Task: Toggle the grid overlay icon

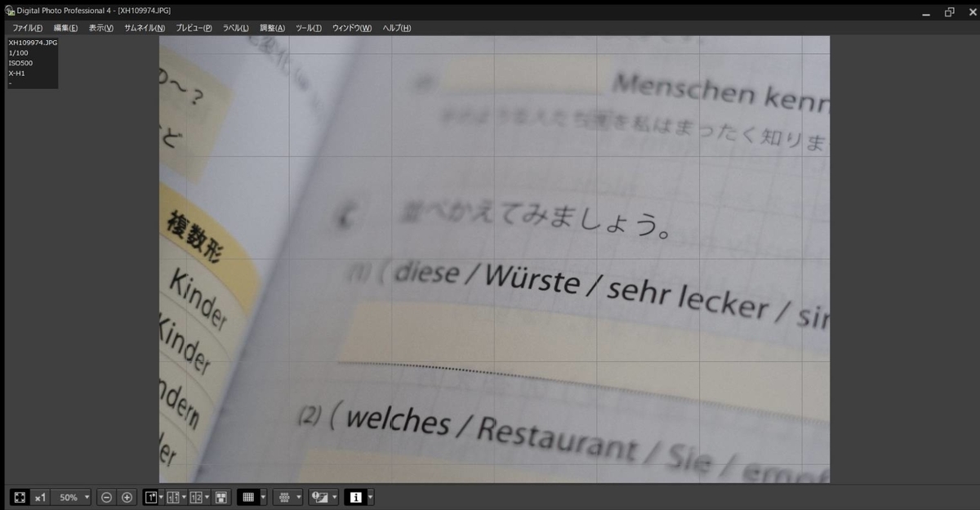Action: pyautogui.click(x=248, y=497)
